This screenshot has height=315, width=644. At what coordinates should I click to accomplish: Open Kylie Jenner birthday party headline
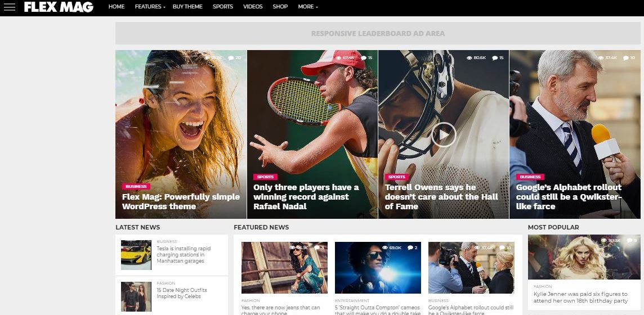click(580, 298)
